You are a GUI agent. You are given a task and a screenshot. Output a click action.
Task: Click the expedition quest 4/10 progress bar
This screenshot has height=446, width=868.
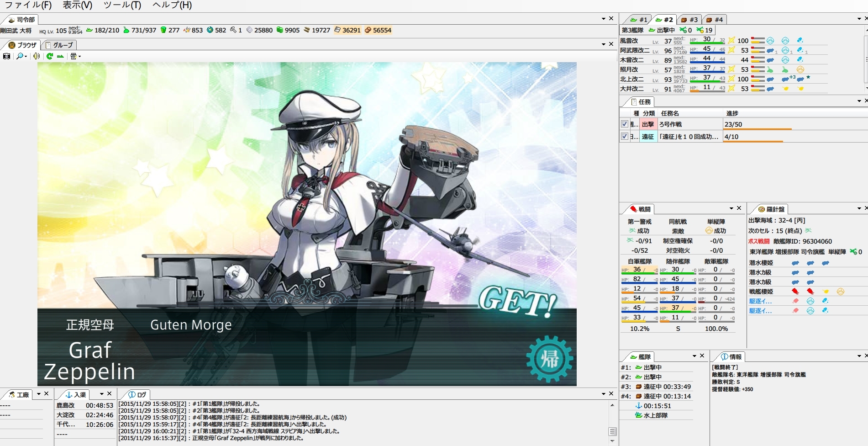(x=753, y=142)
